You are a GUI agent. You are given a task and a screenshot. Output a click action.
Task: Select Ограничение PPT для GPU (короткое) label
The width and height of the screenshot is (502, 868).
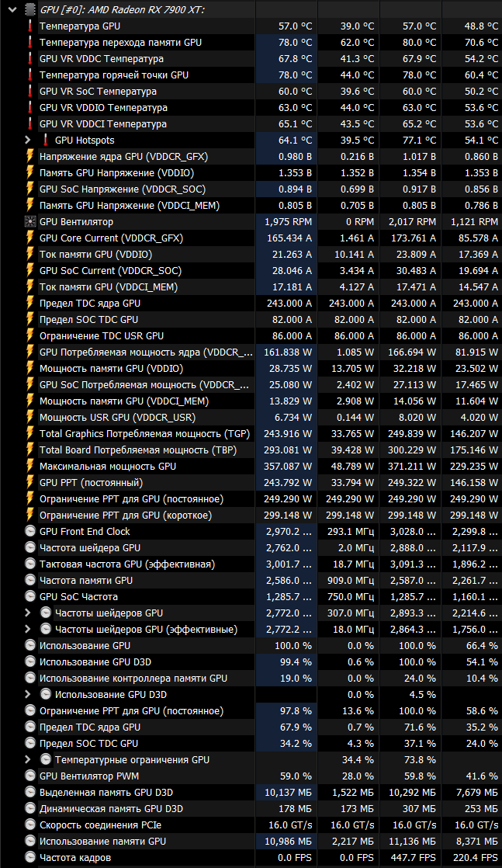click(x=126, y=516)
